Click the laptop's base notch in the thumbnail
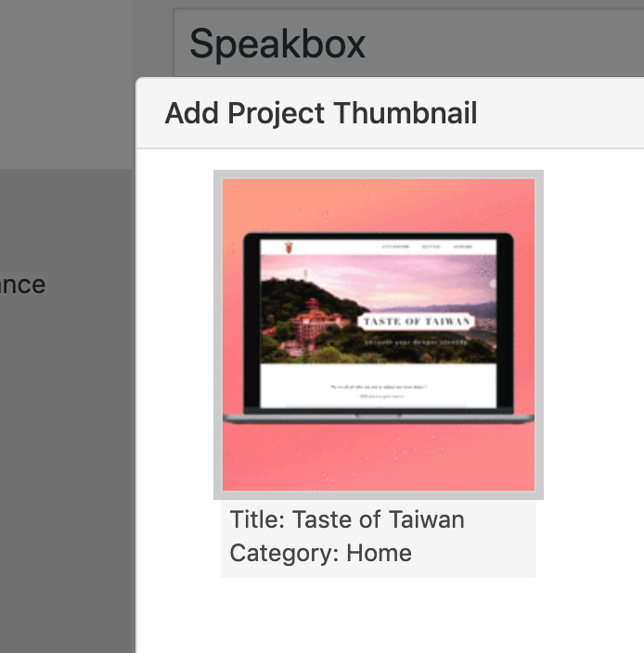 (379, 416)
